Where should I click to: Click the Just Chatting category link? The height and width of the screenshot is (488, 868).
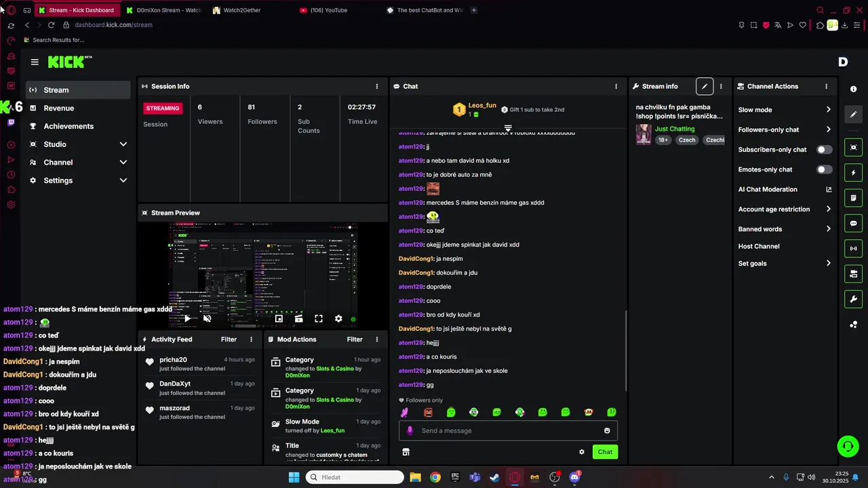point(675,129)
